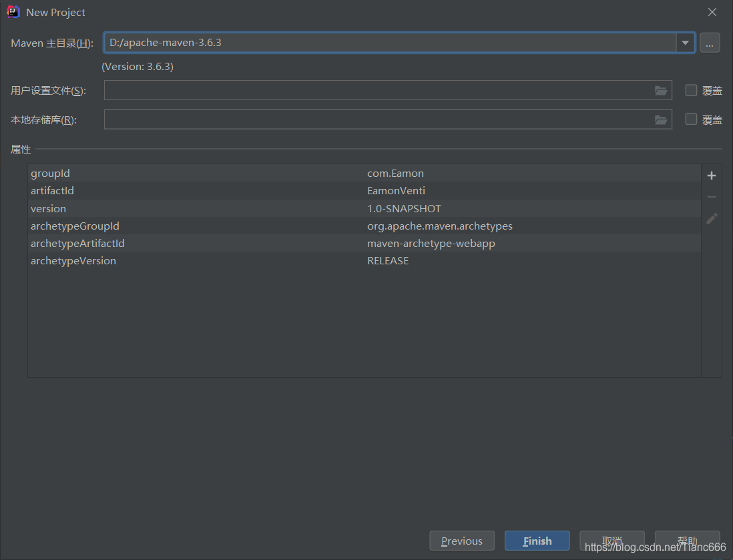This screenshot has height=560, width=733.
Task: Enable override for local repository
Action: click(691, 119)
